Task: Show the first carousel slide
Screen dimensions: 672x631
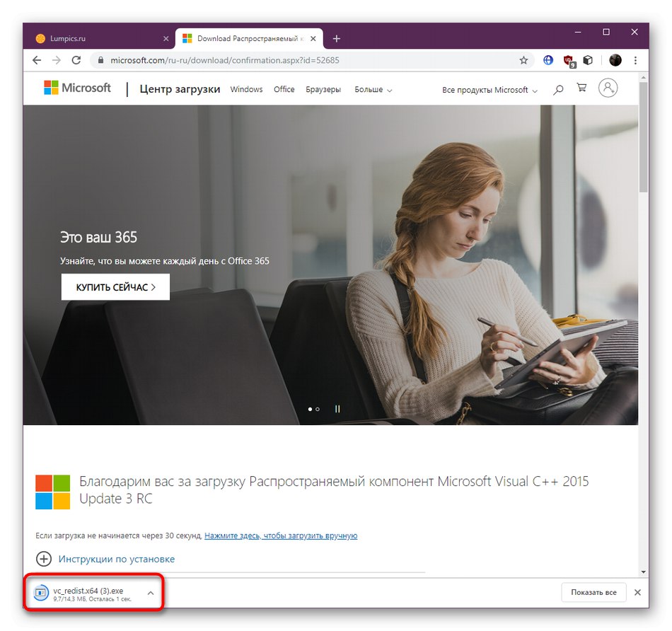Action: (x=310, y=410)
